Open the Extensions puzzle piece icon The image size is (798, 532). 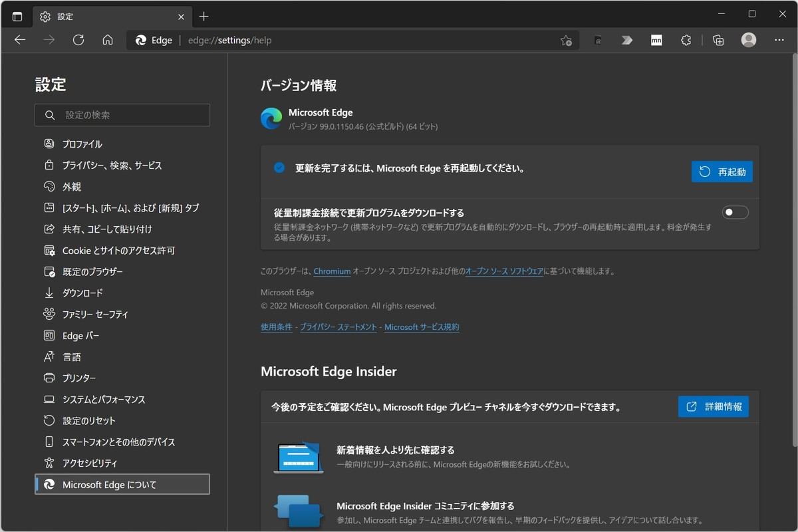point(686,41)
